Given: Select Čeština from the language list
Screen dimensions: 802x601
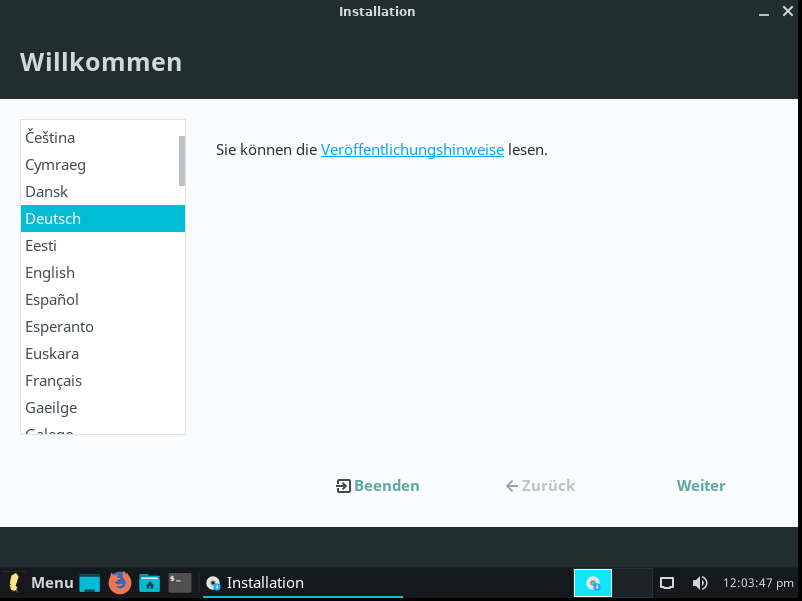Looking at the screenshot, I should pyautogui.click(x=50, y=138).
